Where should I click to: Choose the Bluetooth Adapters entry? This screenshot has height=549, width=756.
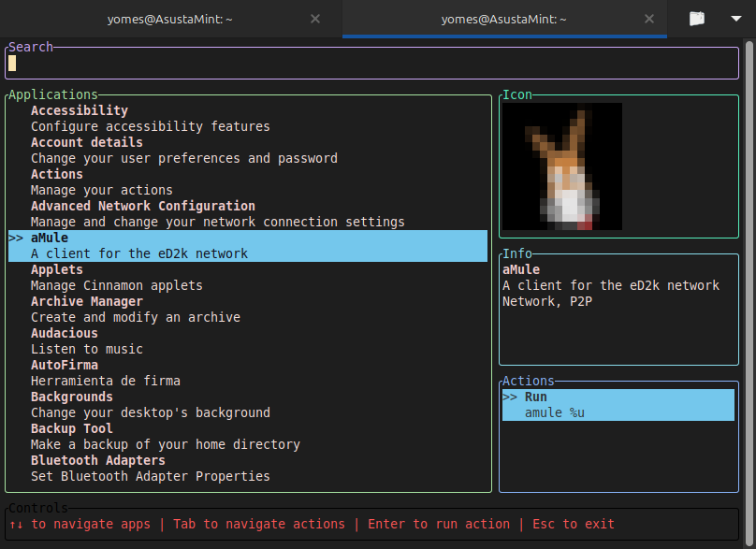(98, 460)
